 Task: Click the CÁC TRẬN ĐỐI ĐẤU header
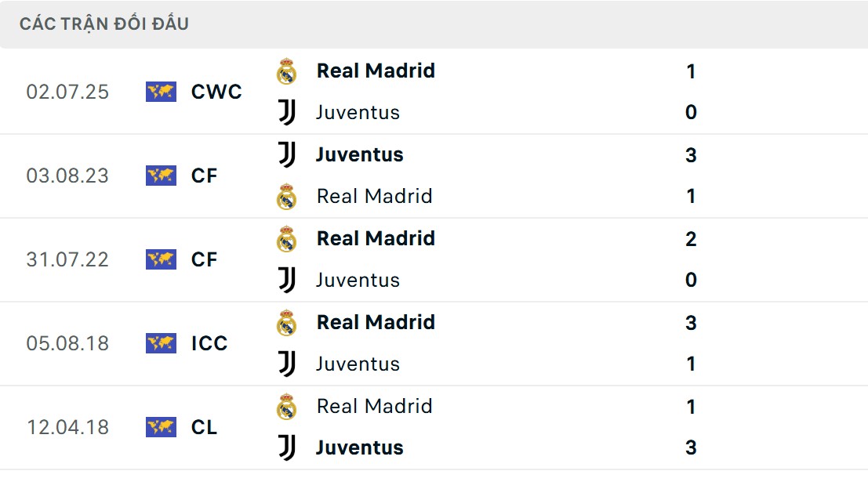(x=103, y=24)
